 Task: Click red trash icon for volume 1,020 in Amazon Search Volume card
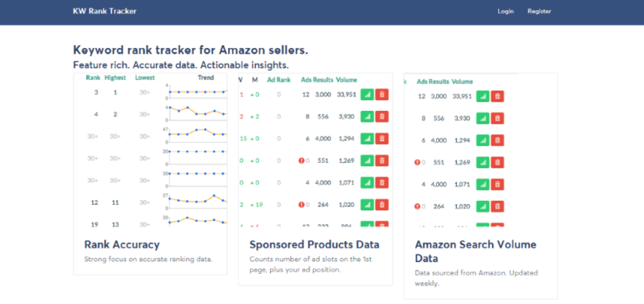tap(497, 207)
